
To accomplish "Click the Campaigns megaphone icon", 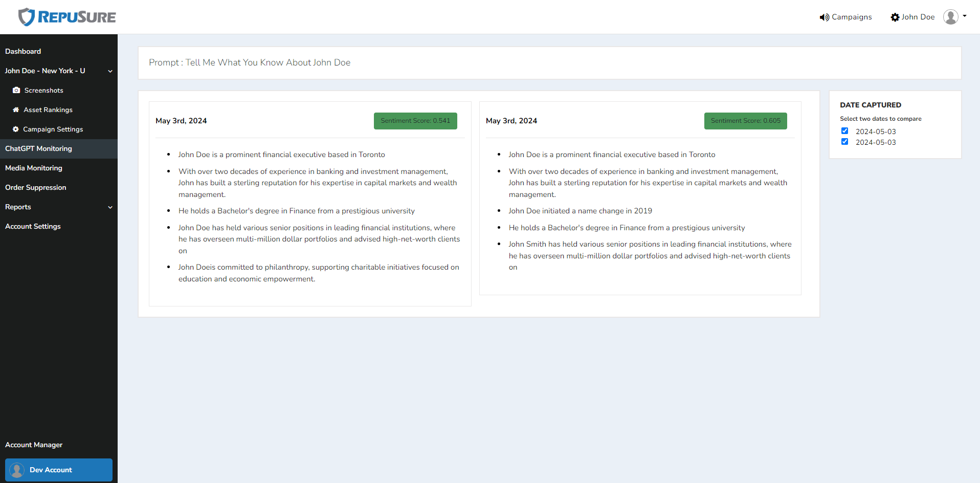I will [x=824, y=17].
